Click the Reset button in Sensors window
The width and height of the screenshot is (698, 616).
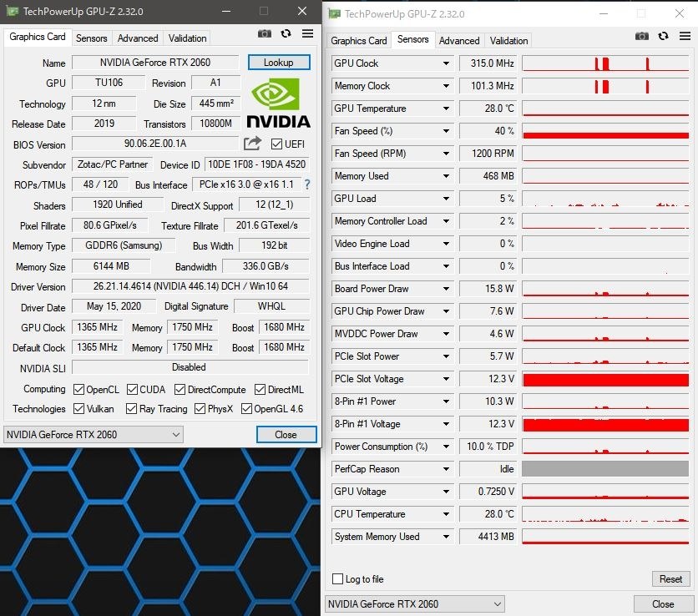pos(670,578)
